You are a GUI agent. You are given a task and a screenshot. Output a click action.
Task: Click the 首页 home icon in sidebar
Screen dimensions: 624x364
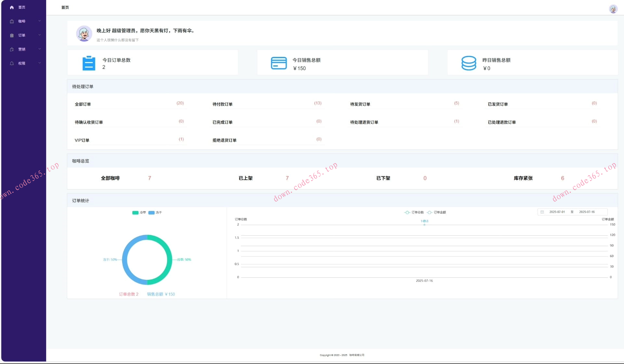(x=12, y=7)
